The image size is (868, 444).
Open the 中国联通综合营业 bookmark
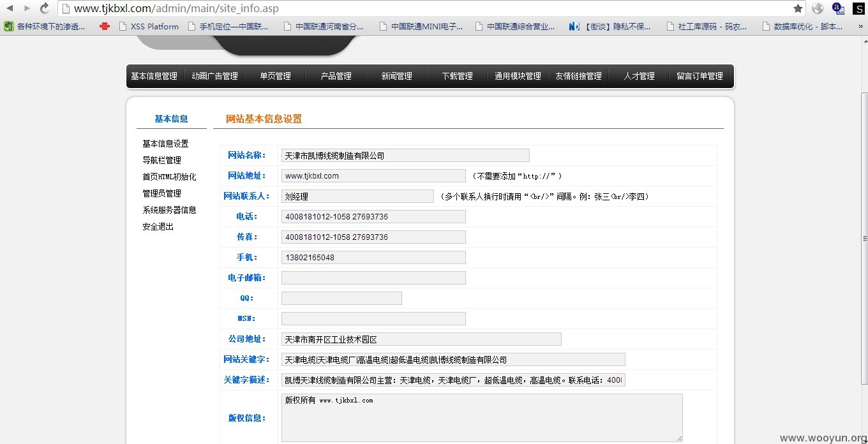(x=515, y=26)
